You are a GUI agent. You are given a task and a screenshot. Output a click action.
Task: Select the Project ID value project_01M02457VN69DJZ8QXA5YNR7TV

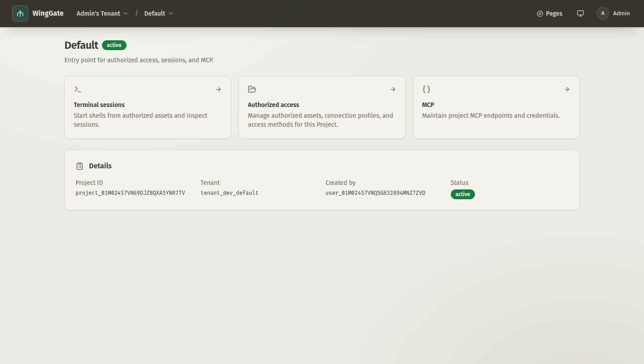pyautogui.click(x=130, y=193)
